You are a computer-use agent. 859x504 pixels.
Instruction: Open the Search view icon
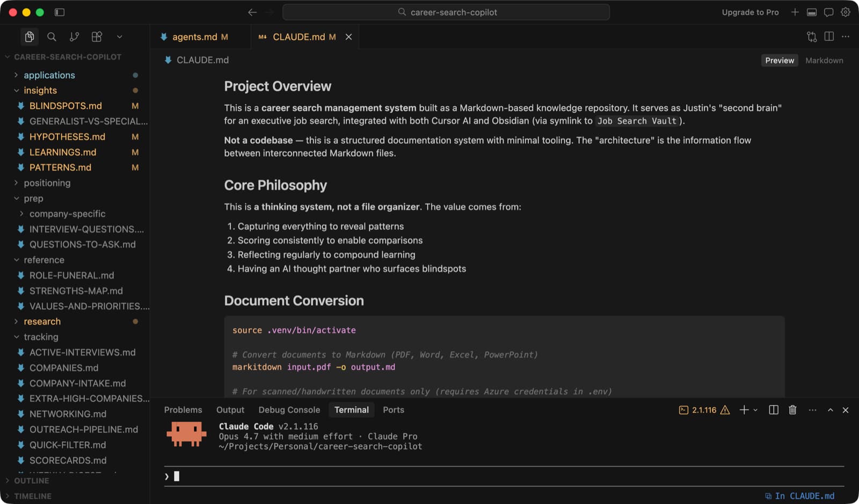52,36
